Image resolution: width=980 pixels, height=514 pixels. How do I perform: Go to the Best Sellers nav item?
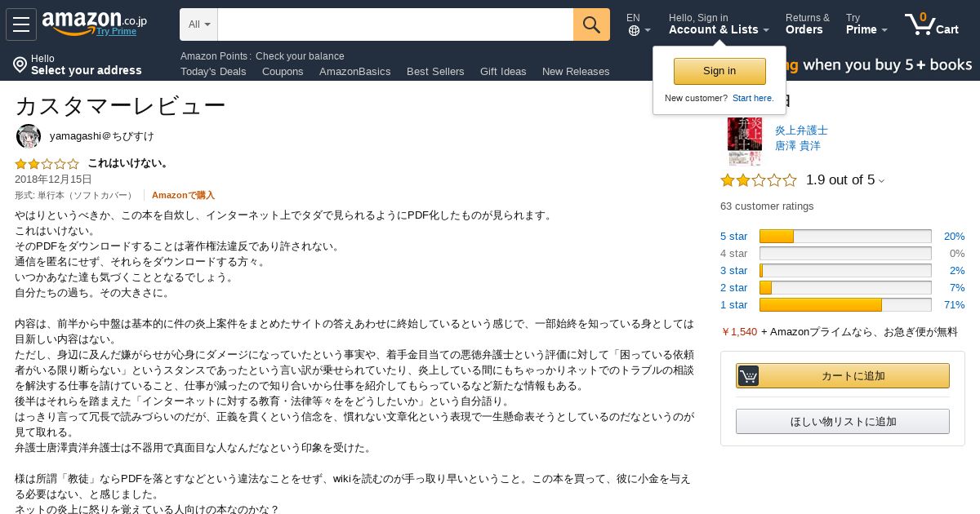tap(435, 71)
